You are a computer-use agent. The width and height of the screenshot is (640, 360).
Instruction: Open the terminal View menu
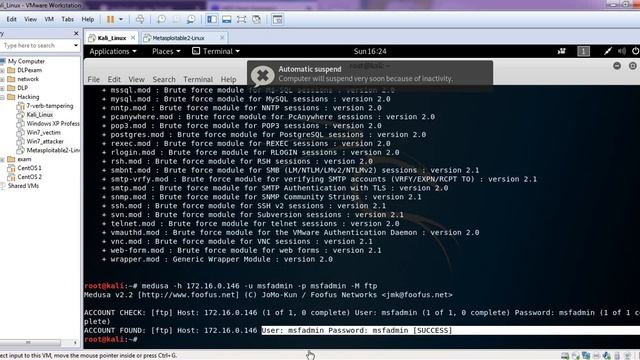coord(136,79)
